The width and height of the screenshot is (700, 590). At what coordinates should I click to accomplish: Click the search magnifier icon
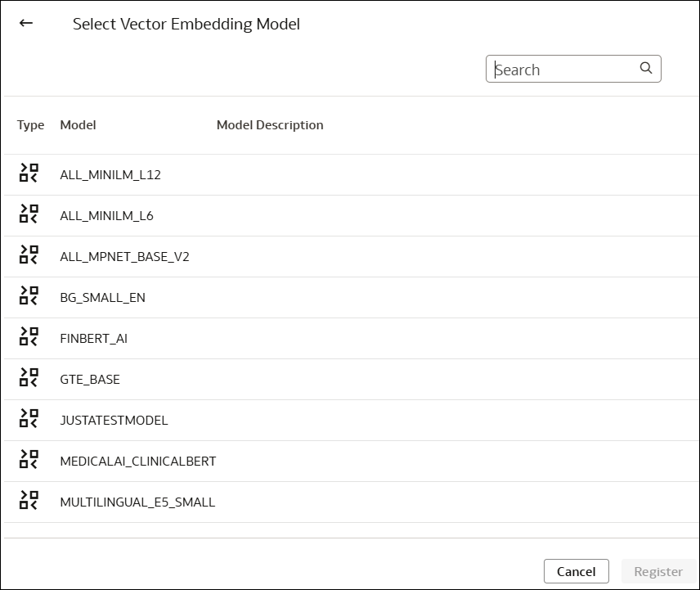click(x=646, y=68)
